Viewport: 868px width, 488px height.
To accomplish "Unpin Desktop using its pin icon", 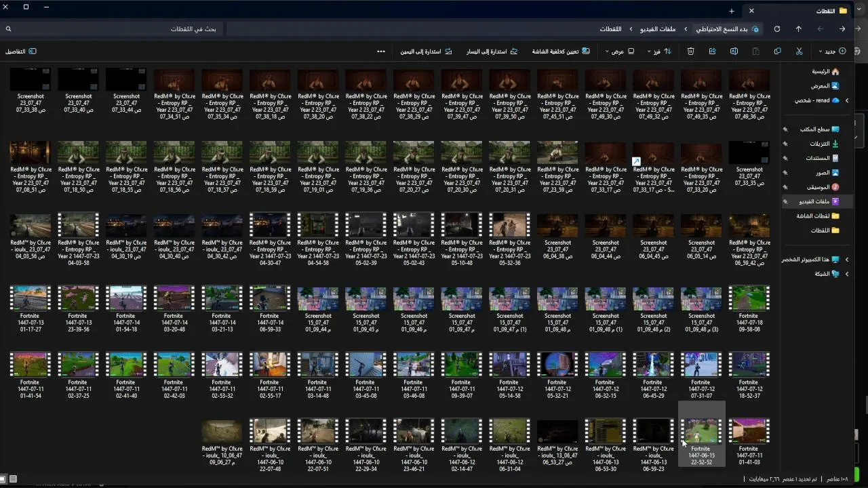I will pyautogui.click(x=785, y=129).
